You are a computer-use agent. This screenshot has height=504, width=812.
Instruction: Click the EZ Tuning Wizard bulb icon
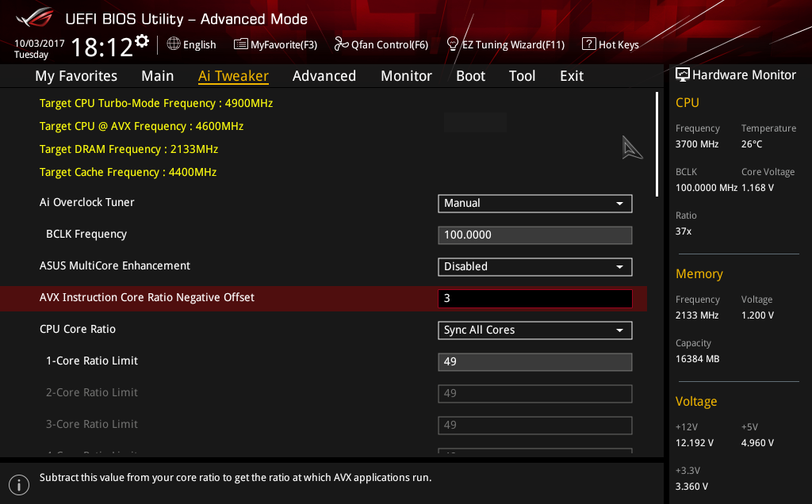point(453,44)
